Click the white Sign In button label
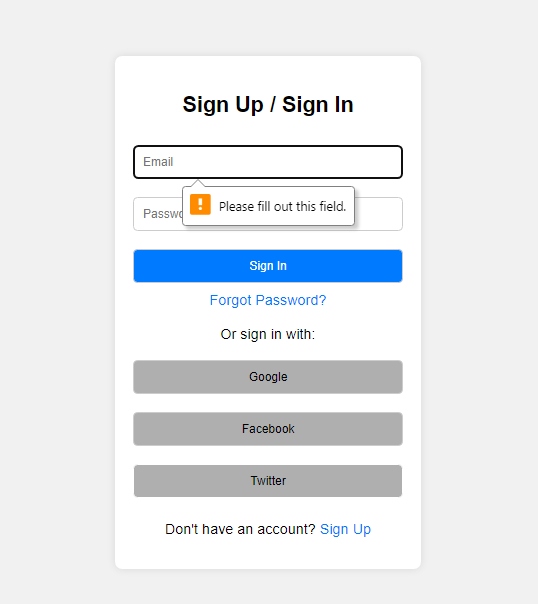 pyautogui.click(x=268, y=266)
